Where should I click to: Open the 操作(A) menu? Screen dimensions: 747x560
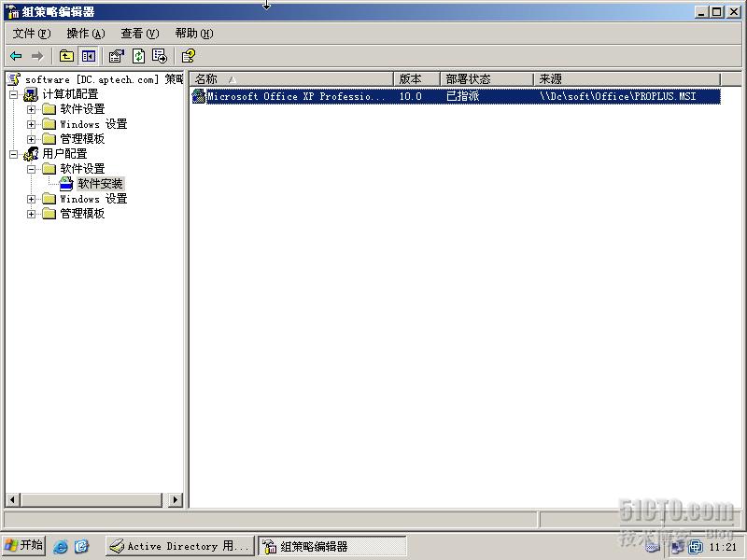(86, 34)
